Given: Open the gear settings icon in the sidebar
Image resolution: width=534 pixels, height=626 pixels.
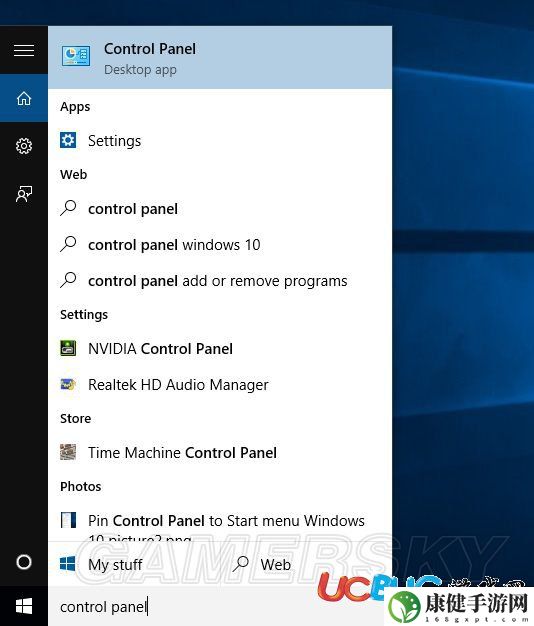Looking at the screenshot, I should pyautogui.click(x=24, y=146).
